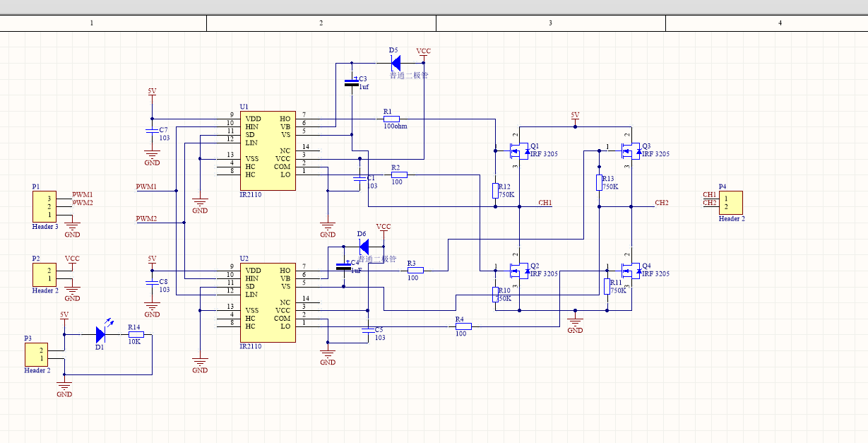Click the PWM2 net label on the wire to U1 LIN
868x443 pixels.
146,219
